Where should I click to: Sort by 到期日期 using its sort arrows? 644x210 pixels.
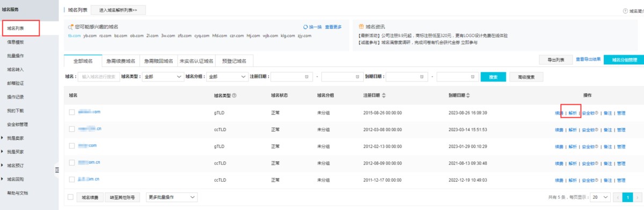467,95
